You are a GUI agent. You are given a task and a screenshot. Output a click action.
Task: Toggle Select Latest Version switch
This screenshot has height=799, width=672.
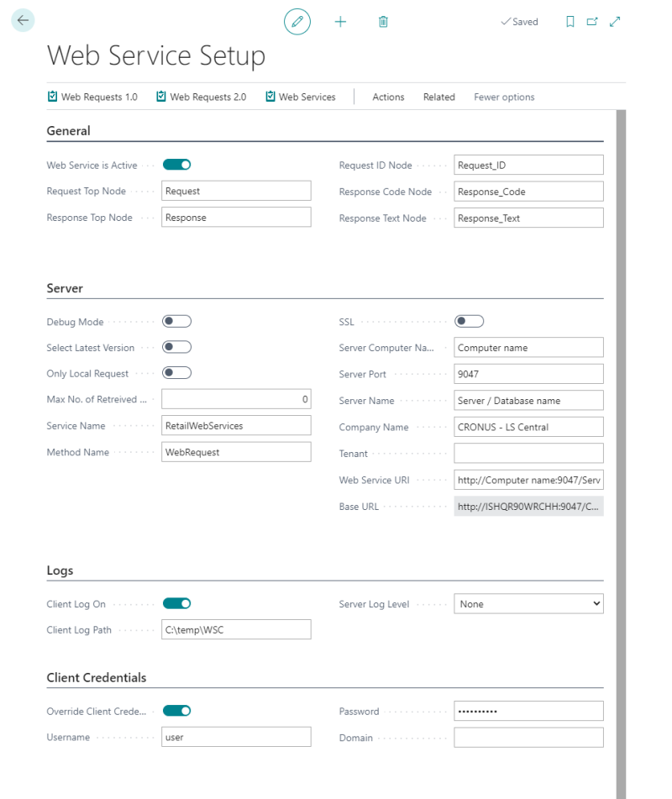[176, 347]
